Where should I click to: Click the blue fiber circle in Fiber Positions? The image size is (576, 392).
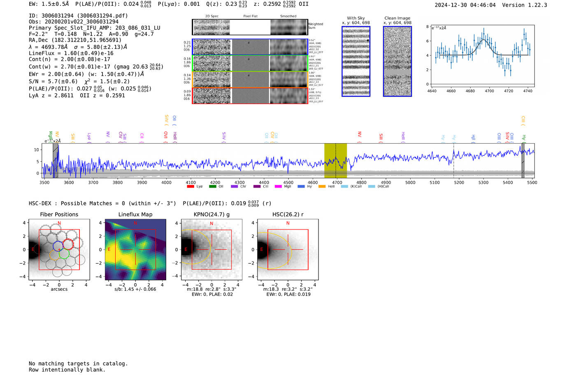pyautogui.click(x=58, y=246)
